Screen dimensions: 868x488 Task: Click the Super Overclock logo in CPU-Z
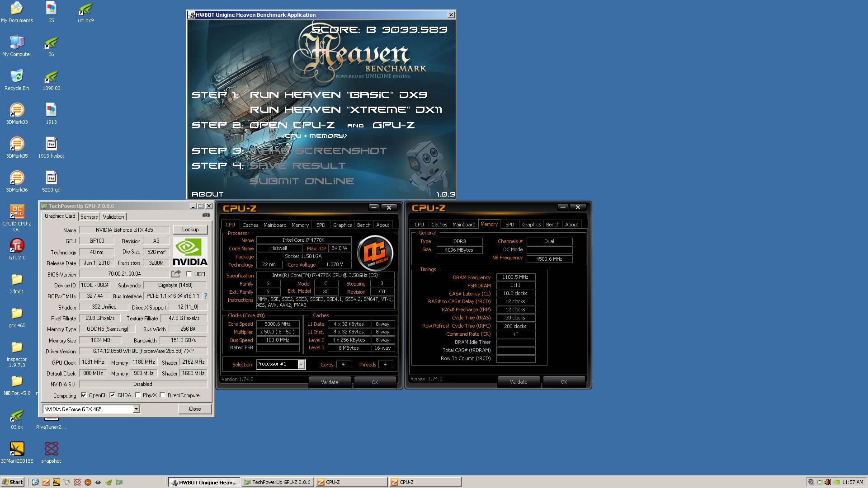pos(375,253)
